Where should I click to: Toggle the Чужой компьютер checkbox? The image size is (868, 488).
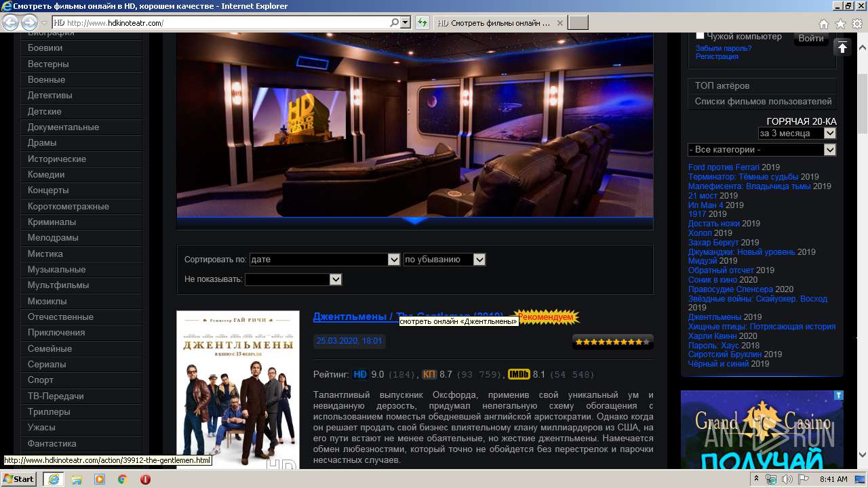(701, 36)
